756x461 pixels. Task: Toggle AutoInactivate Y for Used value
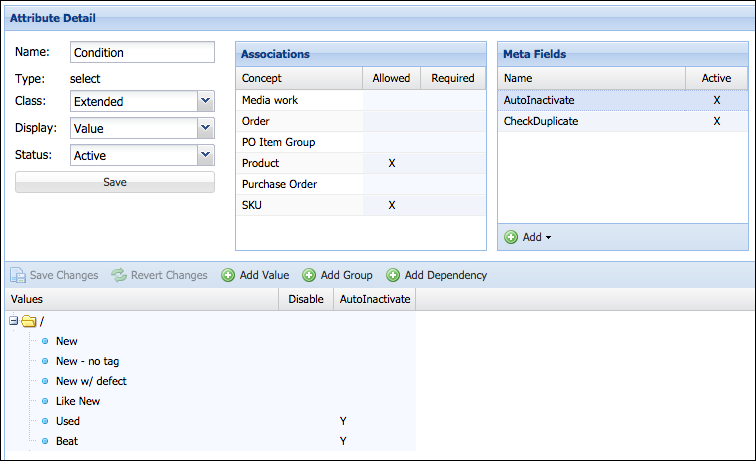(343, 421)
